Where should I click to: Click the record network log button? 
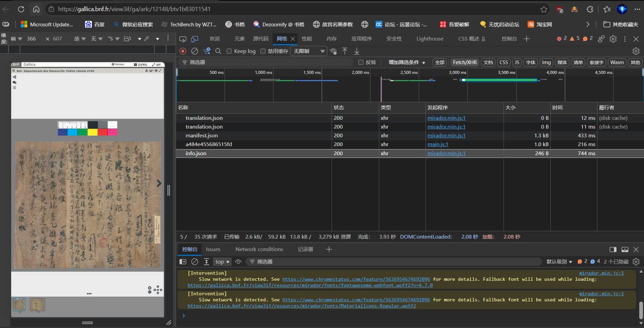pos(183,51)
